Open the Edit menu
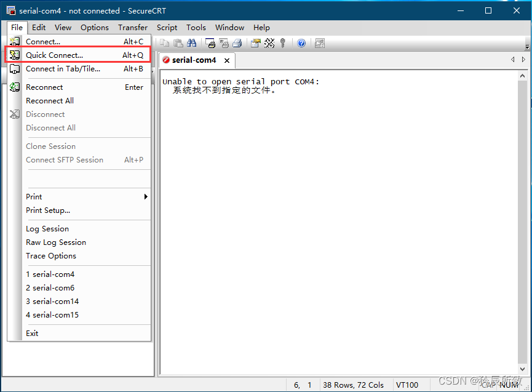The image size is (532, 392). point(39,28)
